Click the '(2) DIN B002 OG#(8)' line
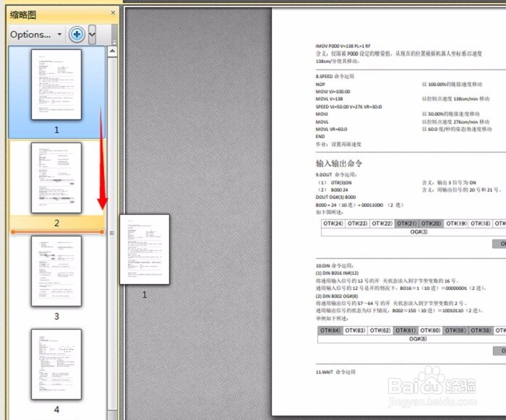This screenshot has height=420, width=506. pos(337,296)
